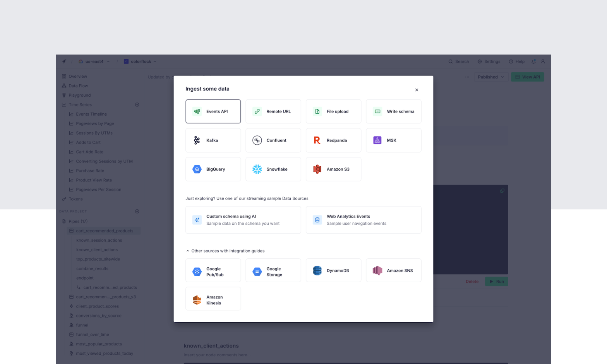The image size is (607, 364).
Task: Click the Kafka logo icon
Action: 197,140
